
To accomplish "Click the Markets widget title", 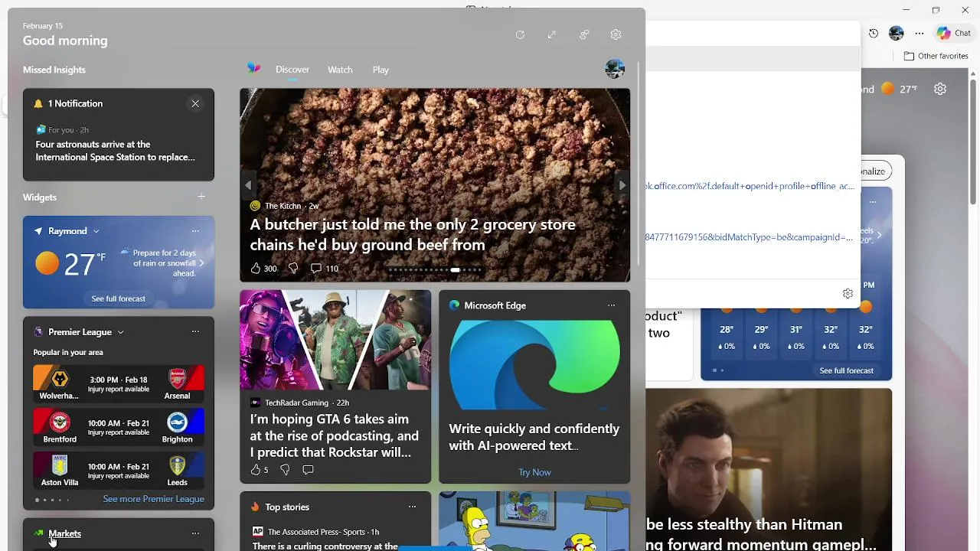I will [x=64, y=533].
